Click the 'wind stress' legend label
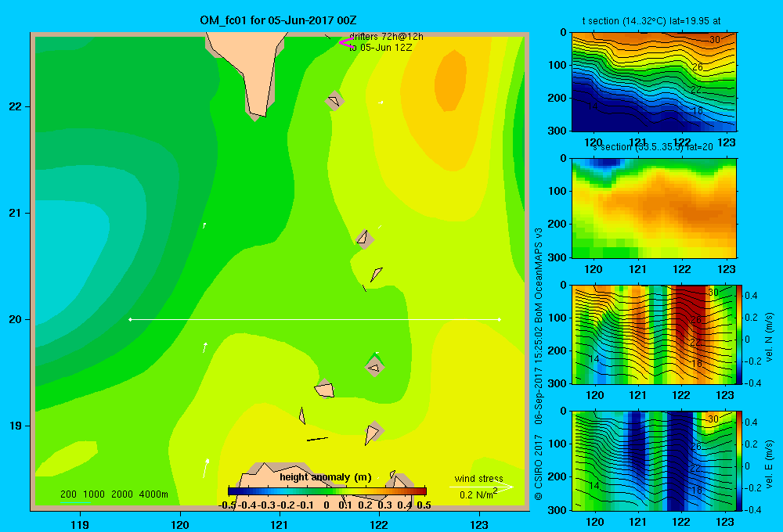The height and width of the screenshot is (532, 783). [479, 478]
